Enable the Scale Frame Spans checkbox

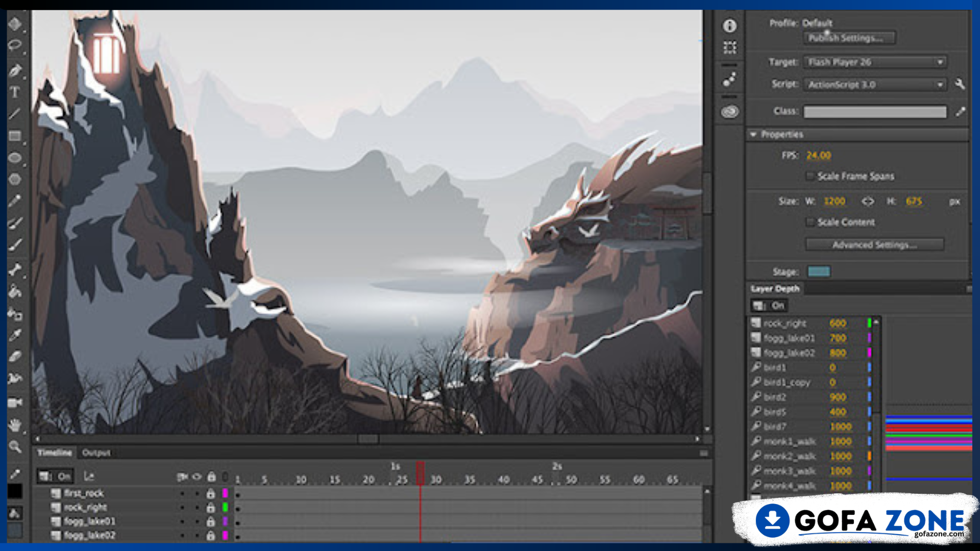(810, 176)
